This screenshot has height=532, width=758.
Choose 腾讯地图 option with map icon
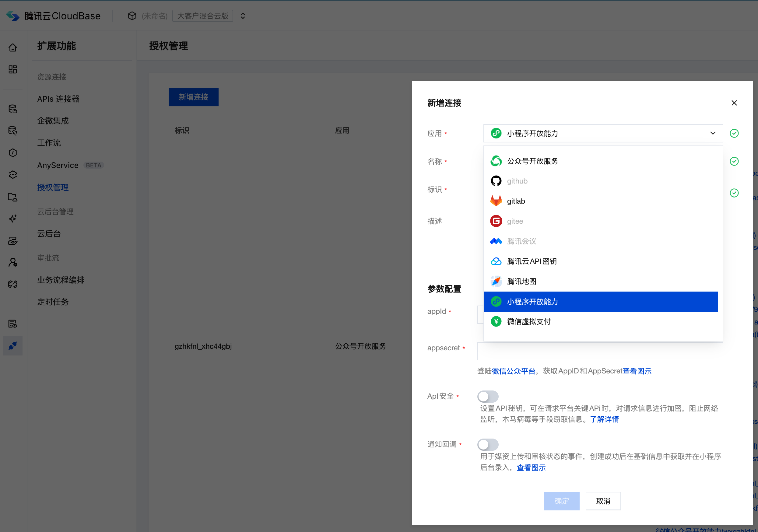pyautogui.click(x=521, y=281)
